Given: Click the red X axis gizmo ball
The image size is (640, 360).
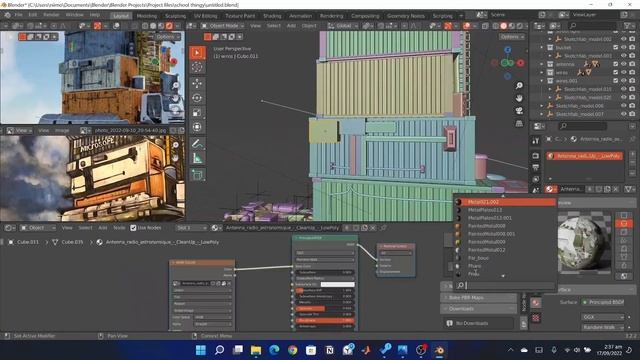Looking at the screenshot, I should (520, 63).
